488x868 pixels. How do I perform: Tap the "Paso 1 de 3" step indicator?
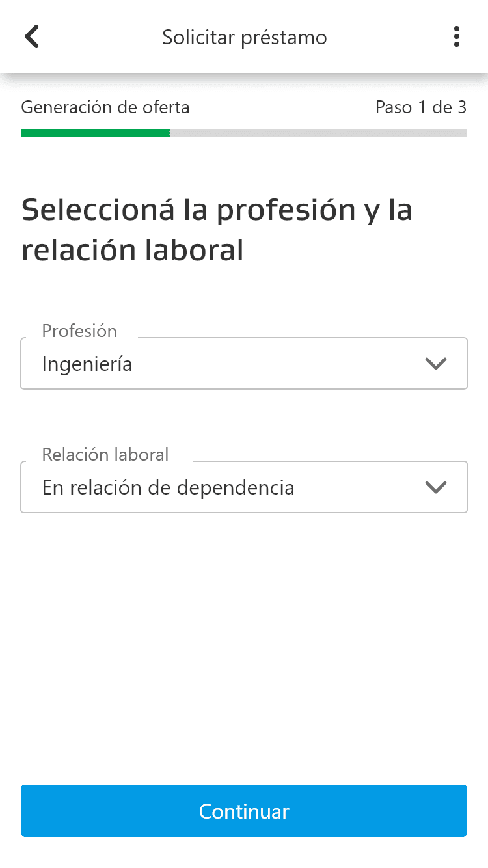tap(421, 107)
